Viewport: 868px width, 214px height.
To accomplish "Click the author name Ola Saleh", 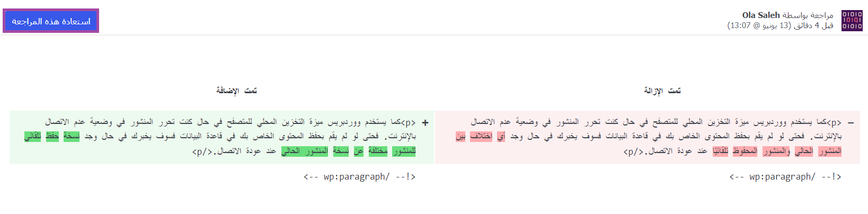I will [761, 15].
